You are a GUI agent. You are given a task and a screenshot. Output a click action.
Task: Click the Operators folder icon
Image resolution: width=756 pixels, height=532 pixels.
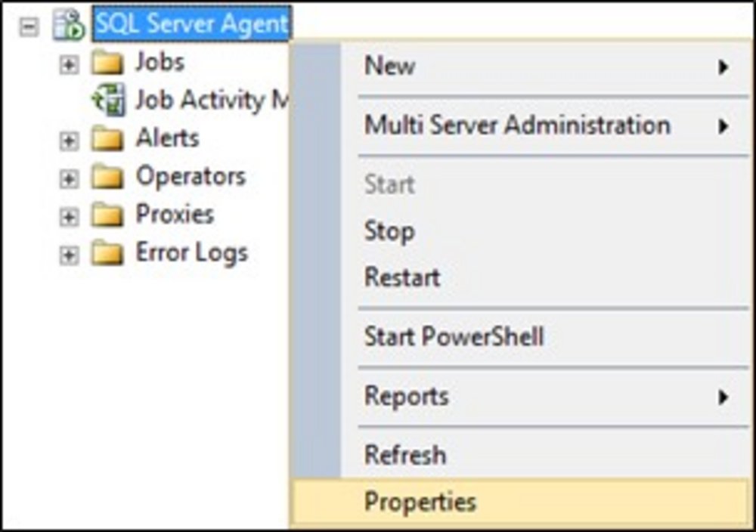click(x=107, y=178)
